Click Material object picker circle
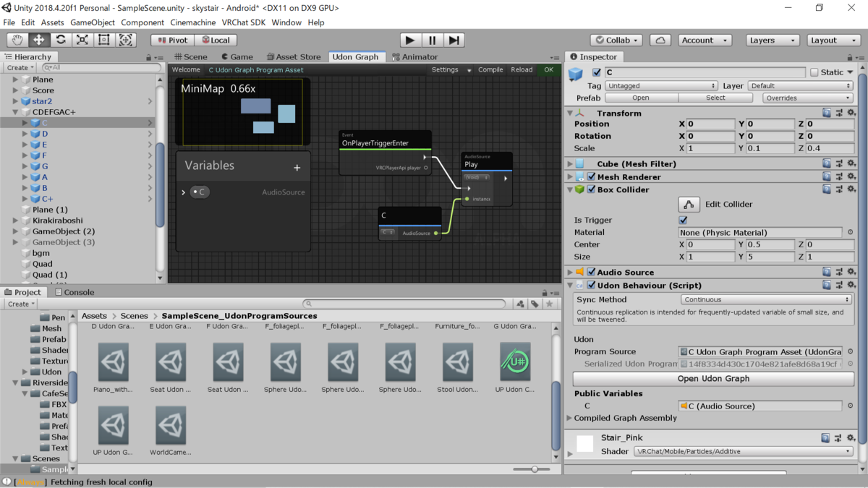Image resolution: width=868 pixels, height=488 pixels. click(x=850, y=233)
